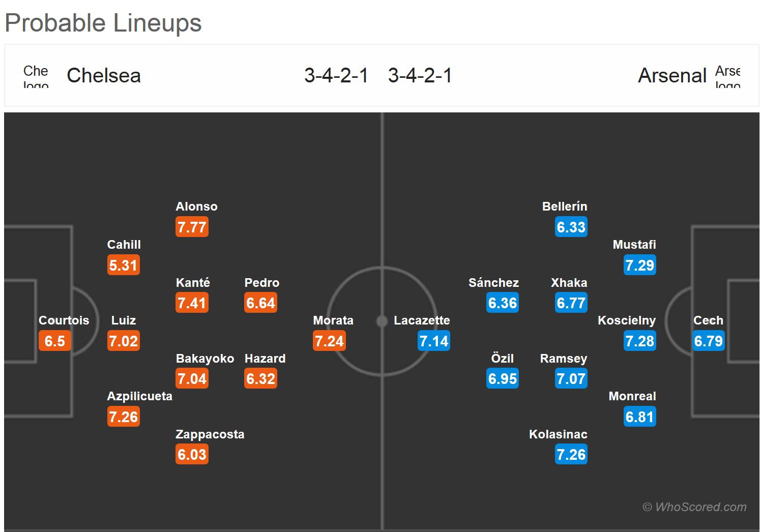The height and width of the screenshot is (532, 760).
Task: Click the Chelsea logo image
Action: point(36,76)
